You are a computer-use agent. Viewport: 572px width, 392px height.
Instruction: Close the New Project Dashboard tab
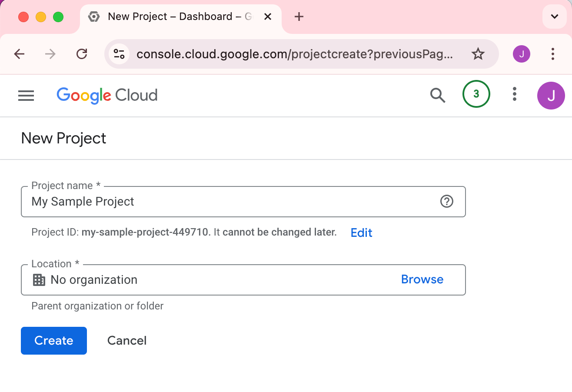pos(268,17)
